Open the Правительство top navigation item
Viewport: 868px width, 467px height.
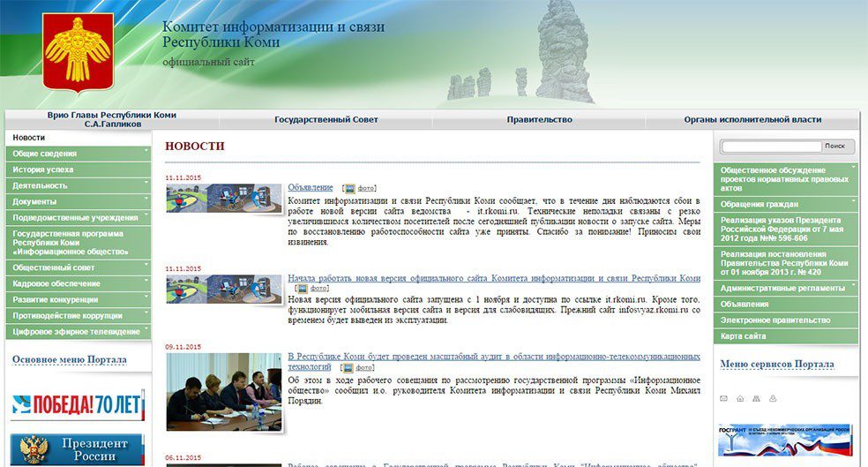pyautogui.click(x=539, y=120)
